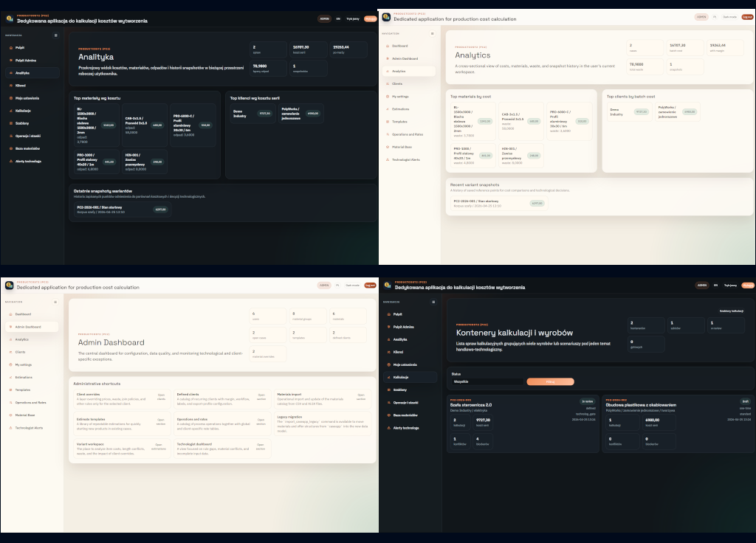Image resolution: width=756 pixels, height=543 pixels.
Task: Click Moje ustawienia icon in Kontenery kalkulacji window
Action: pyautogui.click(x=388, y=364)
